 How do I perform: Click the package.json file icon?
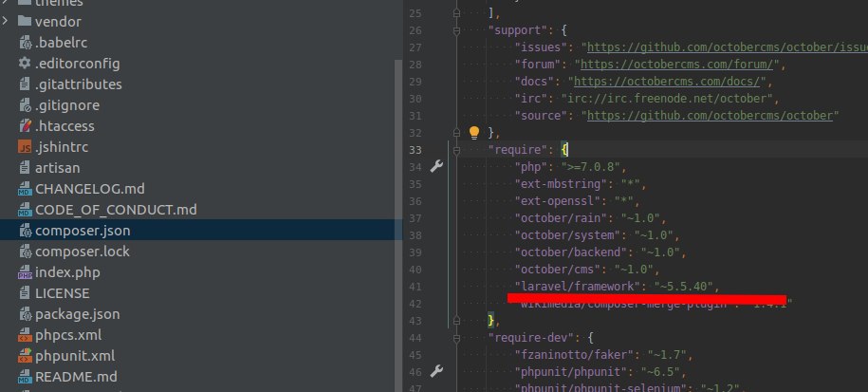click(25, 314)
